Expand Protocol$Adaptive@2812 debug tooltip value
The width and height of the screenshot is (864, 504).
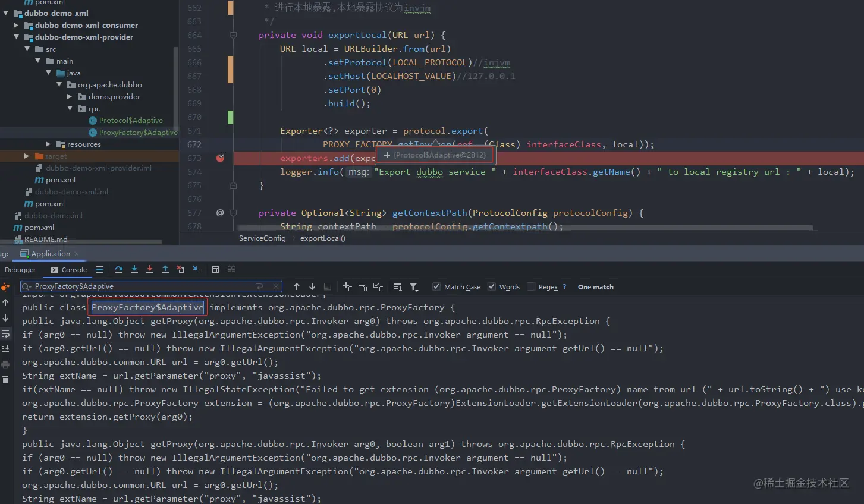tap(387, 155)
